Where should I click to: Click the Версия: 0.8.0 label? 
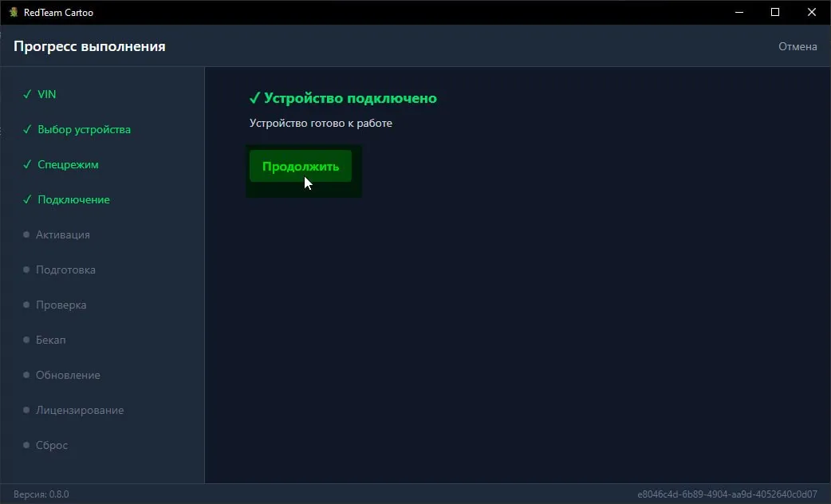pyautogui.click(x=41, y=494)
